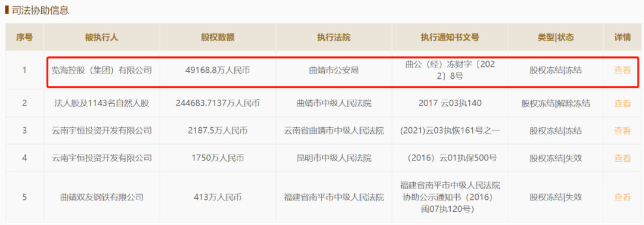Select the 闽07执120号 notice number cell
Image resolution: width=644 pixels, height=225 pixels.
(450, 198)
